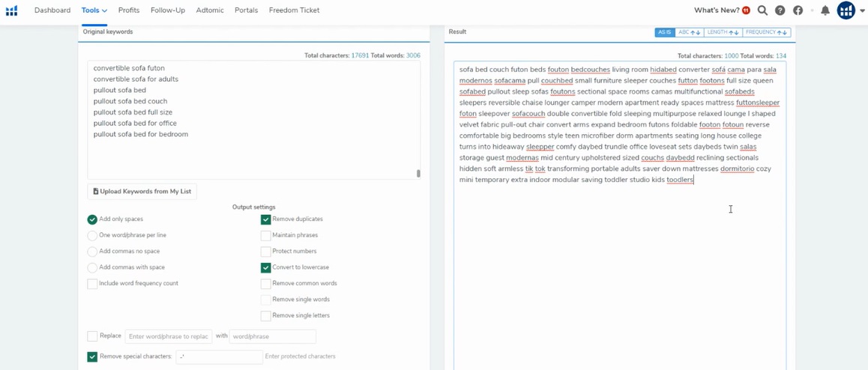Enable the Maintain phrases checkbox
The image size is (868, 370).
pyautogui.click(x=265, y=235)
